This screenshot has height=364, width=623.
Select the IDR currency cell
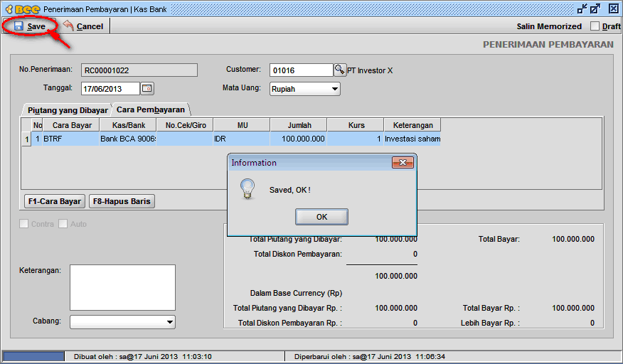[x=242, y=139]
